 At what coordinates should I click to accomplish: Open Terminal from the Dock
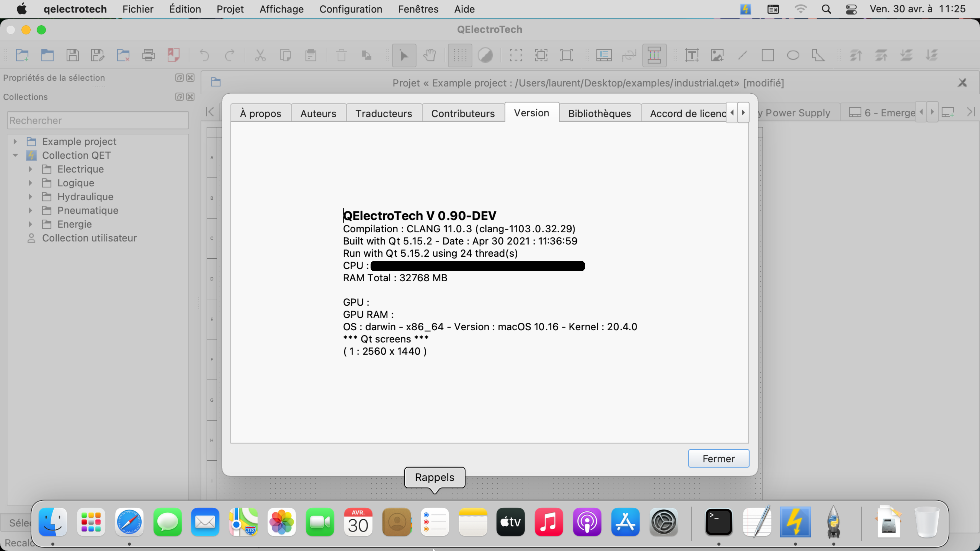tap(718, 522)
